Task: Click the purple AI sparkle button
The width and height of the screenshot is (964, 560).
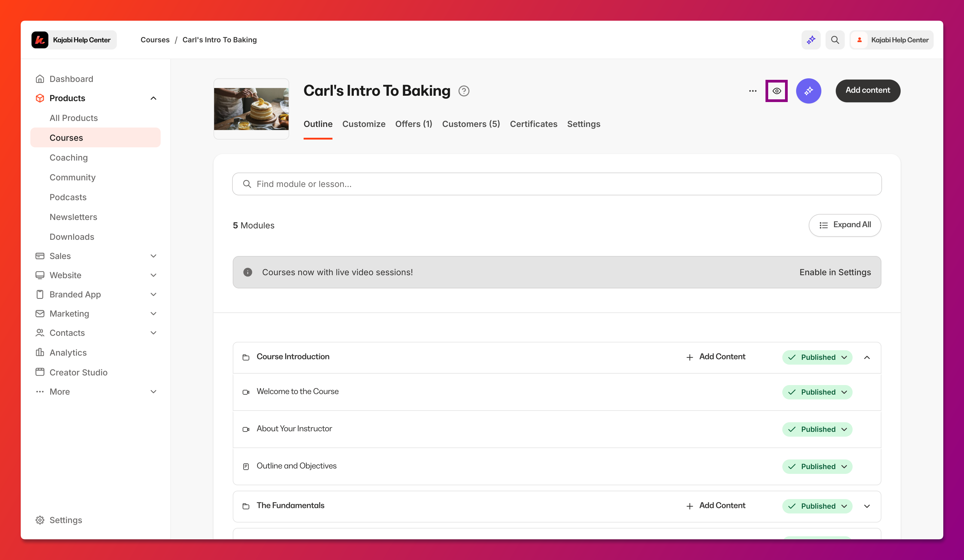Action: [808, 91]
